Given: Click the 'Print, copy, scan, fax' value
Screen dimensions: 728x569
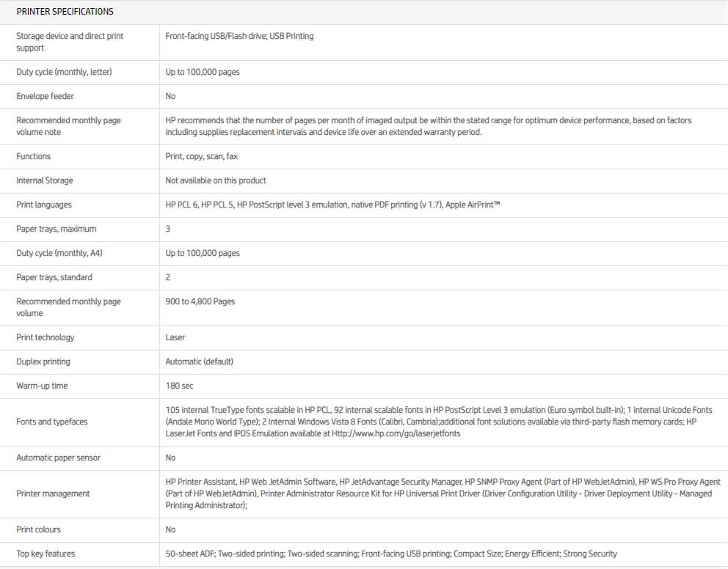Looking at the screenshot, I should [x=201, y=156].
